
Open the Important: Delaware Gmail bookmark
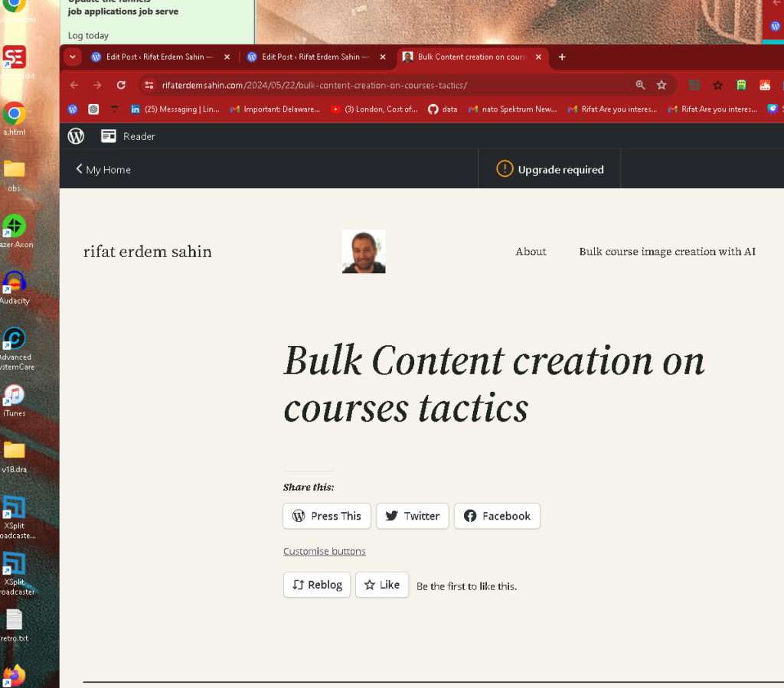275,109
